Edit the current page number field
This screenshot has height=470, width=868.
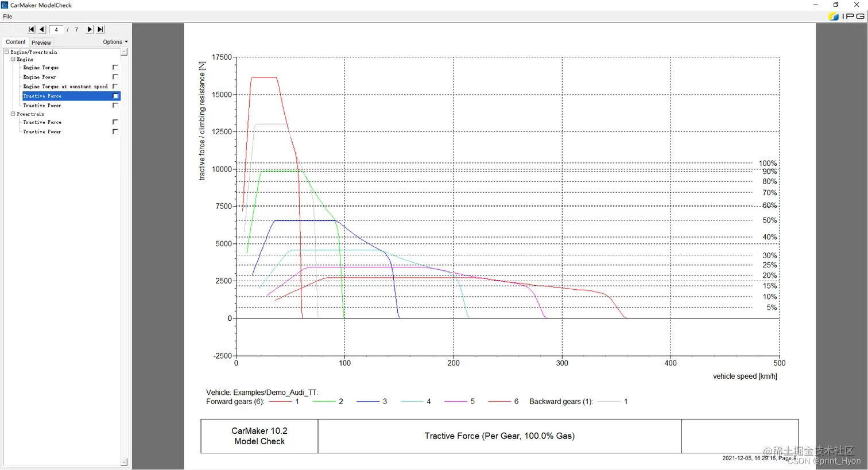pos(56,29)
